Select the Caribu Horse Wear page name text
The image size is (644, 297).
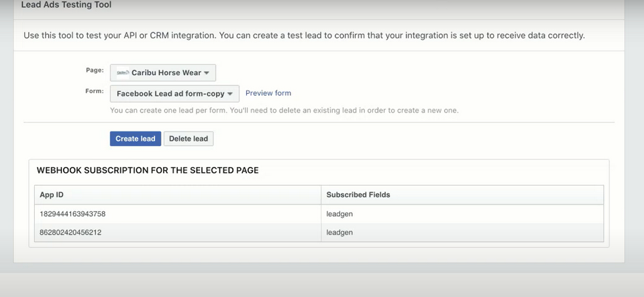point(166,73)
